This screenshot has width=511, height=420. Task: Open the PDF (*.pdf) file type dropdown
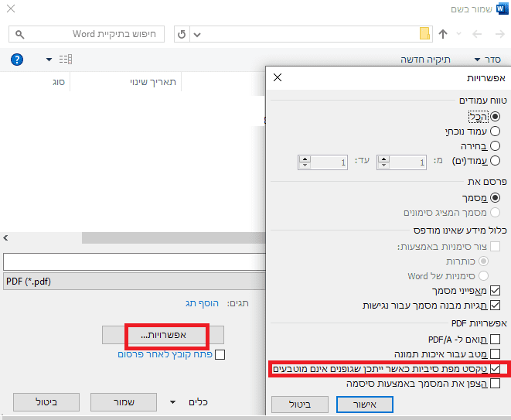(x=135, y=282)
